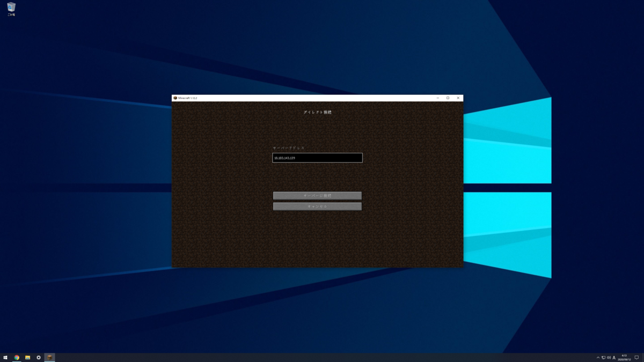Open Settings gear in the taskbar
Image resolution: width=644 pixels, height=362 pixels.
coord(39,357)
